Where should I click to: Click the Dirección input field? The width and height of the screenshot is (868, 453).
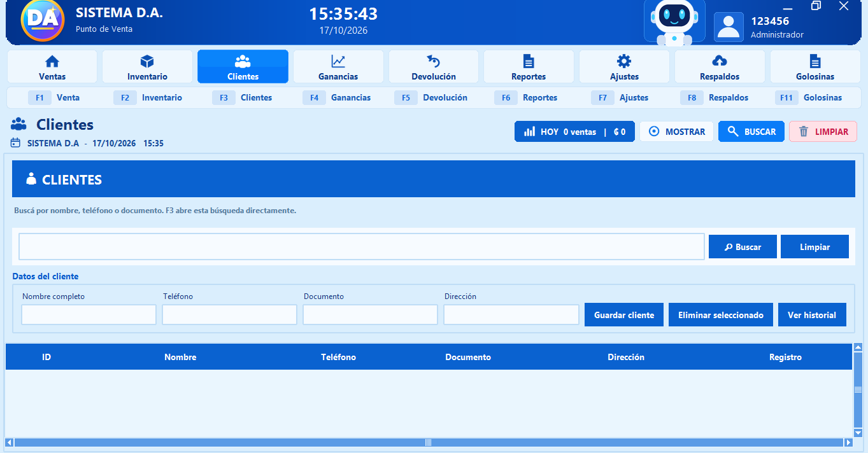coord(511,315)
